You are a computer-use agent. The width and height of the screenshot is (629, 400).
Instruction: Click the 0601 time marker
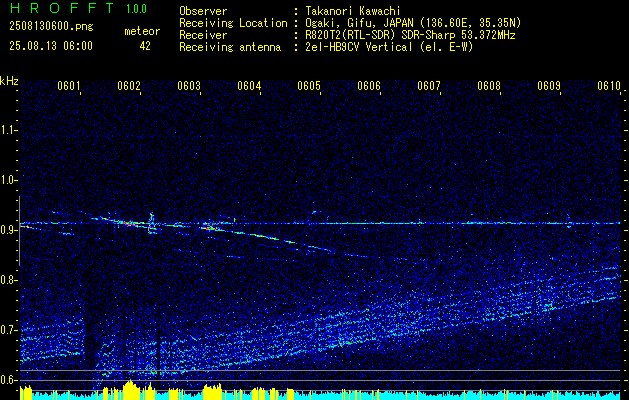coord(69,86)
